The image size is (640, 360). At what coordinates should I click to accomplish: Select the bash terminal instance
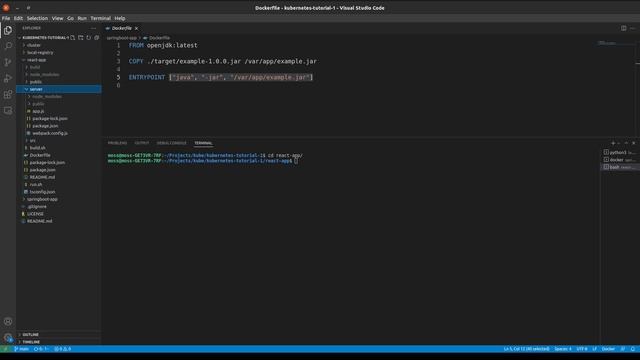tap(620, 167)
